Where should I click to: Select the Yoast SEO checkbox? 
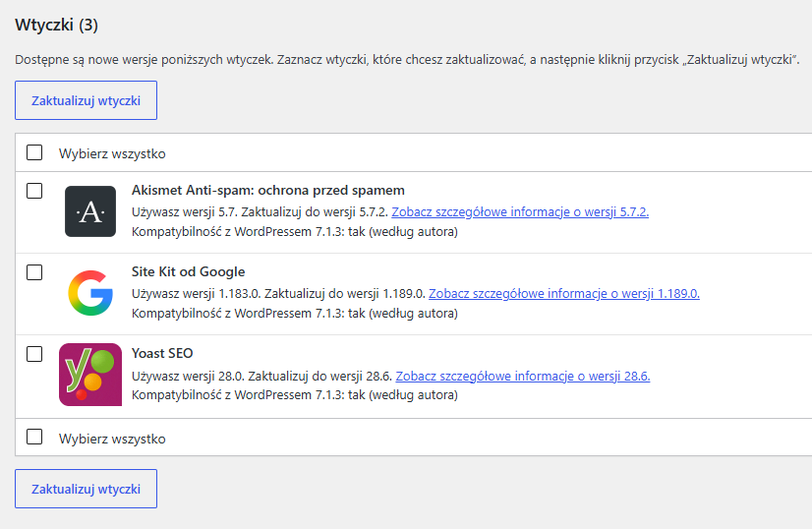pos(34,354)
